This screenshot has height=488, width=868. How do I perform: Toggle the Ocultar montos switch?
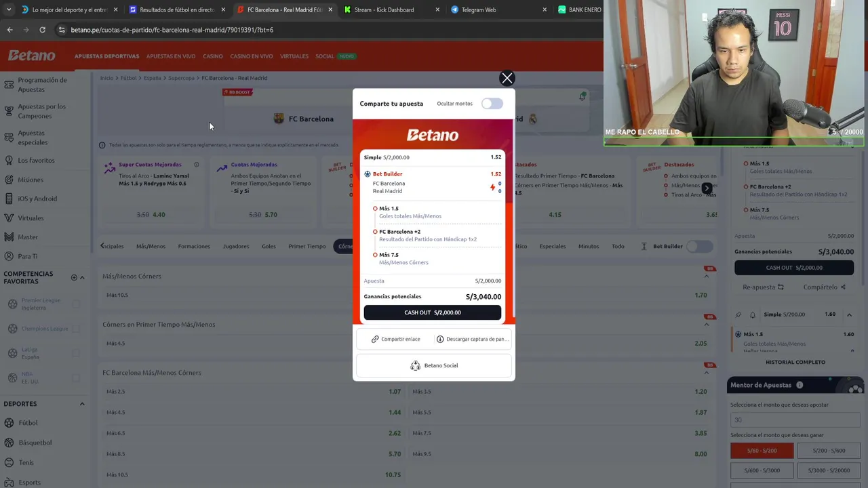[492, 104]
